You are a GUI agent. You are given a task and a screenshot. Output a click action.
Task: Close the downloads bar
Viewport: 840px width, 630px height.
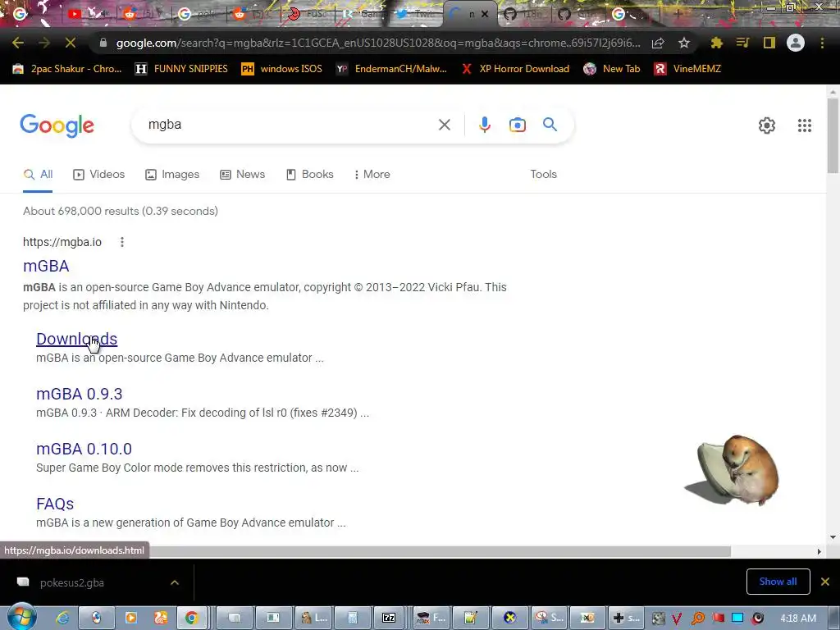click(825, 582)
